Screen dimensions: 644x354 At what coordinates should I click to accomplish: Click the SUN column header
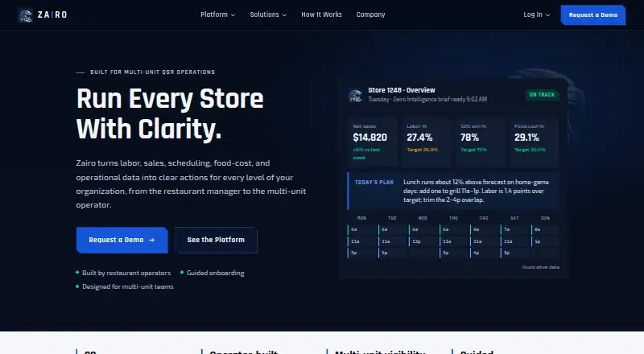coord(545,218)
